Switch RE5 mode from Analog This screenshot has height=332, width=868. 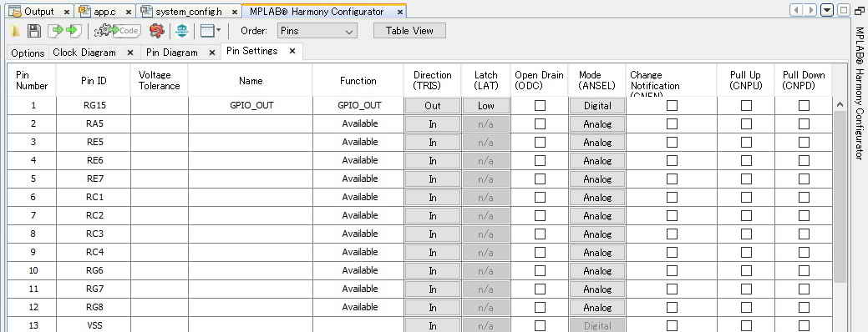click(597, 142)
